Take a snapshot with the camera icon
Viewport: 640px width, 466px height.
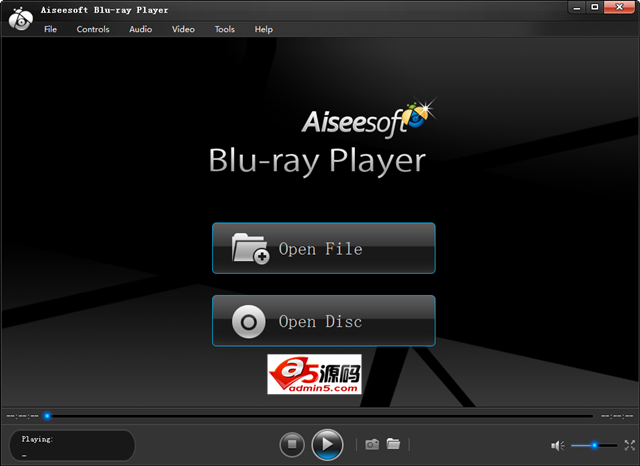(x=372, y=444)
